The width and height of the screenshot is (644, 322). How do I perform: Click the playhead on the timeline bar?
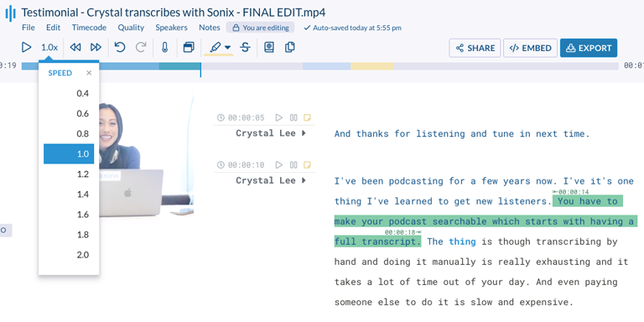pyautogui.click(x=200, y=70)
